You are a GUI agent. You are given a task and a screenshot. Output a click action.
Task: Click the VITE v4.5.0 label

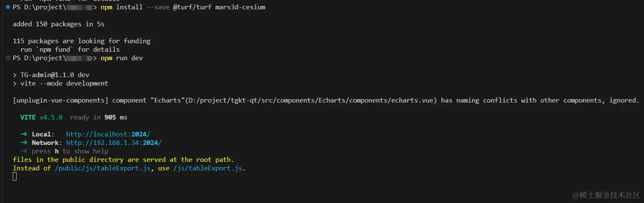point(41,117)
